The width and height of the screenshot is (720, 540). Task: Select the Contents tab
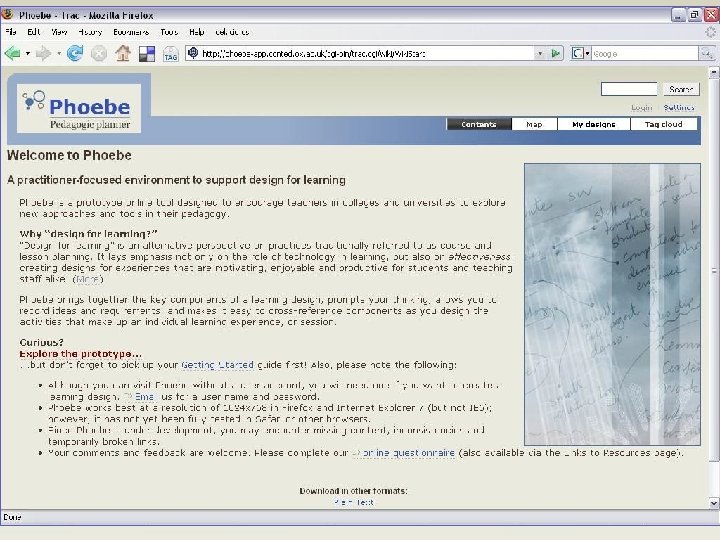pos(479,124)
